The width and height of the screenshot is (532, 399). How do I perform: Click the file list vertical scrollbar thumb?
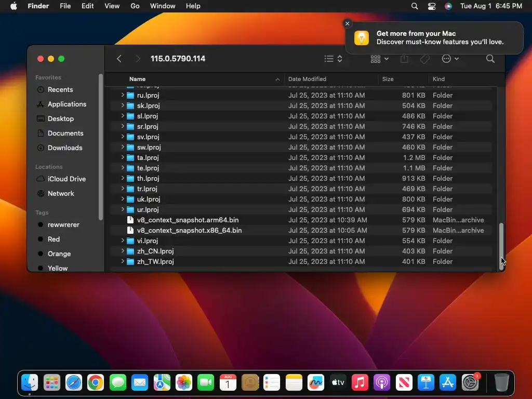501,246
